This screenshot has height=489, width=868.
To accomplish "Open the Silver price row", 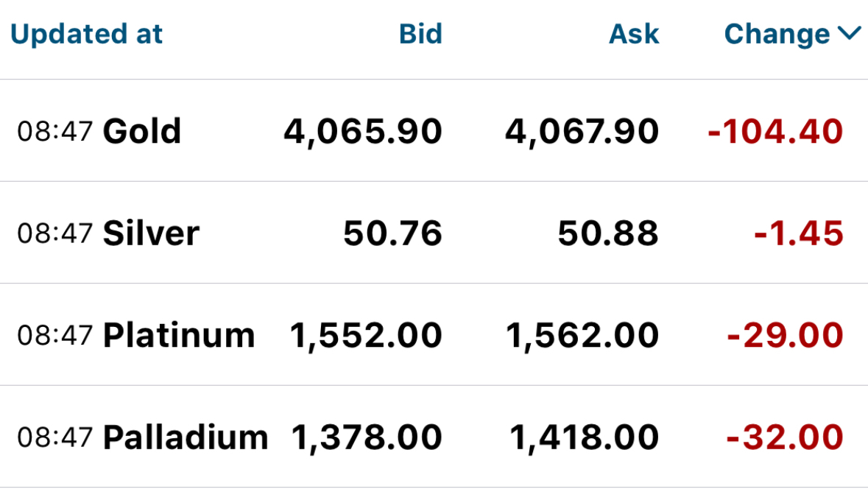I will point(434,233).
